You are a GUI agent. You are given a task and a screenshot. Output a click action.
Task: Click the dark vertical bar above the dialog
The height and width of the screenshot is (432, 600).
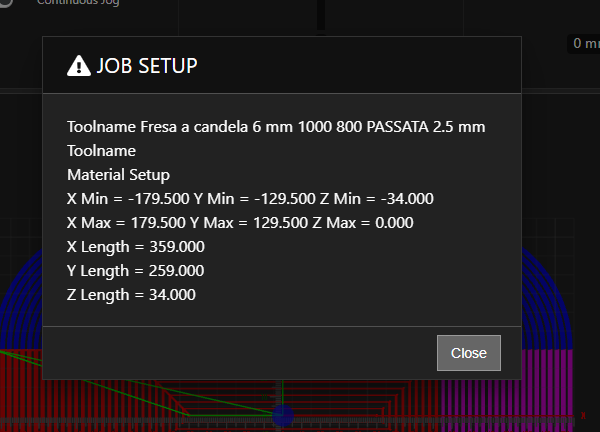tap(321, 15)
